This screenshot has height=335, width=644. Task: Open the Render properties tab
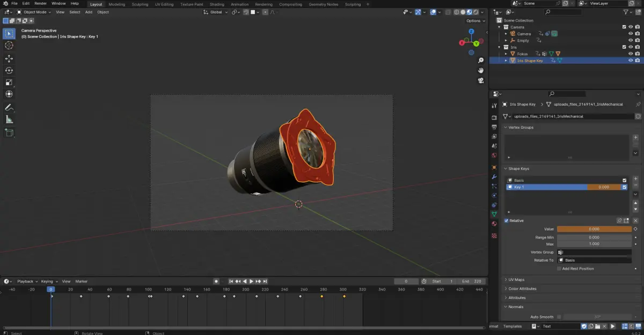pos(494,117)
